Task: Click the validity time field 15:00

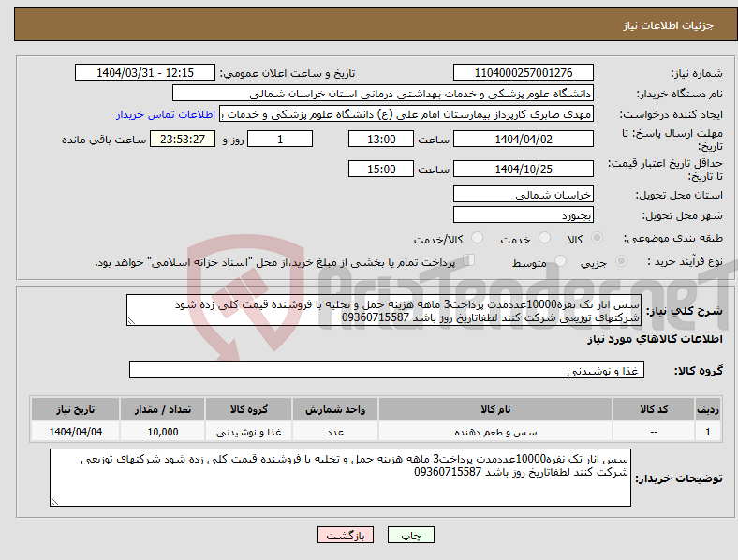Action: (x=381, y=169)
